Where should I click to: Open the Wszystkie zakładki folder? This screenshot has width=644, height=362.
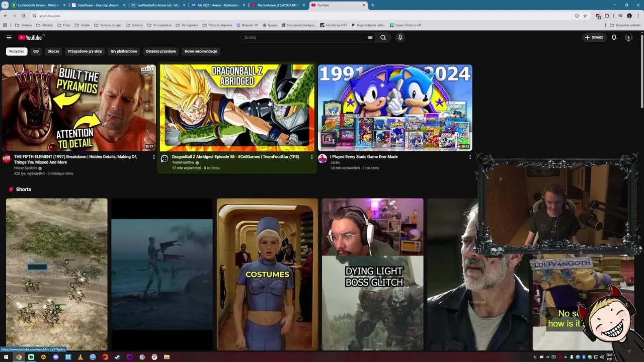[x=626, y=25]
